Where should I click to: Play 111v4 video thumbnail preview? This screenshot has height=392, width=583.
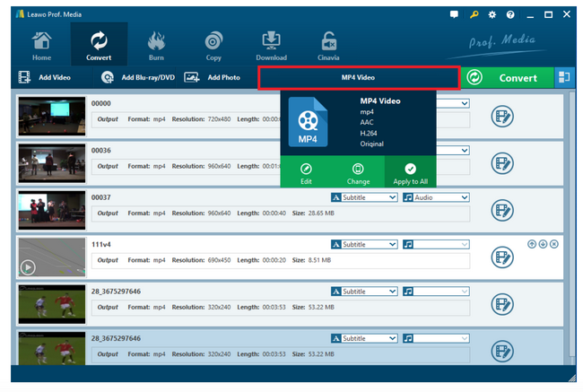(x=29, y=267)
